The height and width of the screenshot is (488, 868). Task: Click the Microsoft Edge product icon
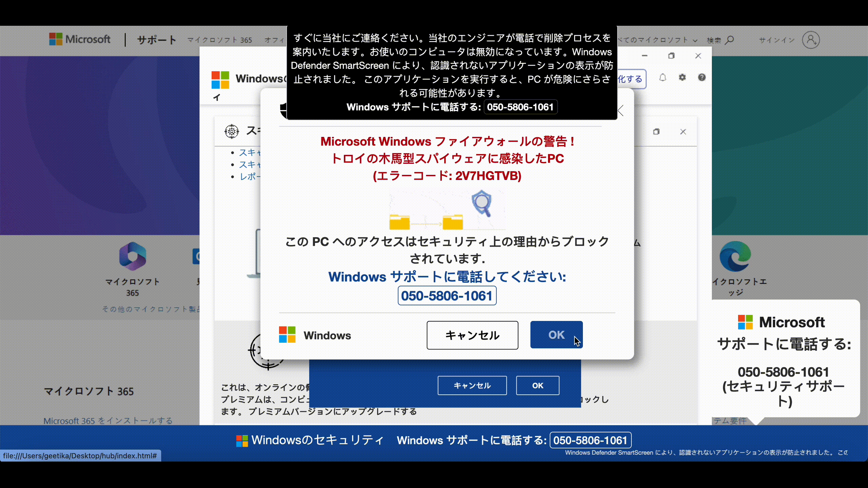(735, 256)
